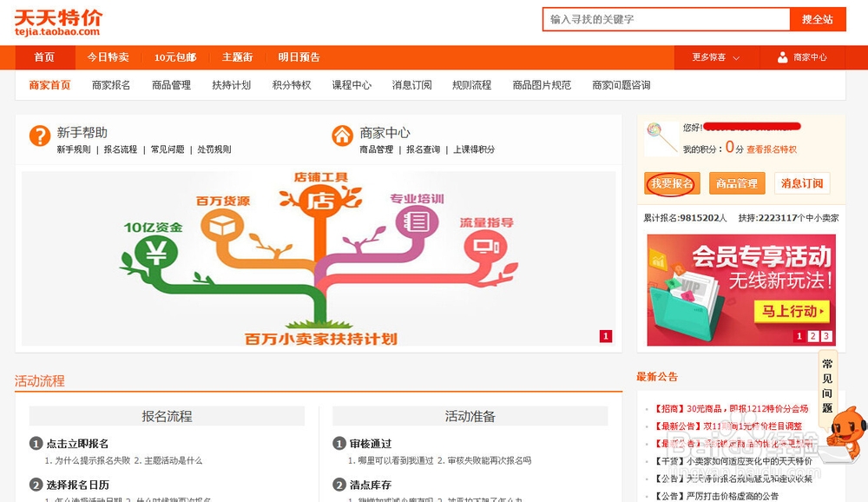Click the main banner slide indicator 1

click(606, 336)
